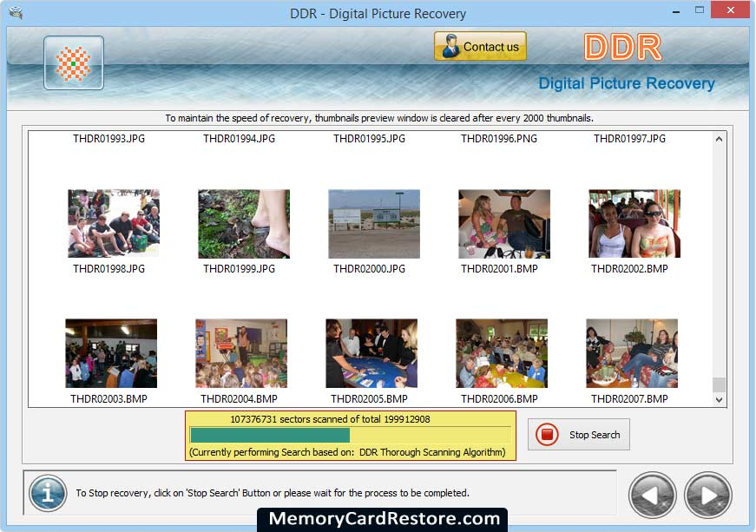This screenshot has width=756, height=532.
Task: Click the stop recovery instruction text
Action: [273, 493]
